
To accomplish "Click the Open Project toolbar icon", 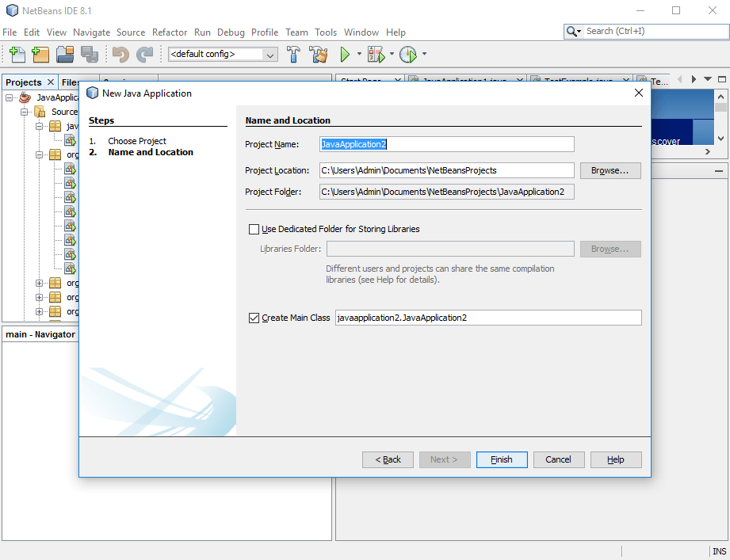I will pyautogui.click(x=65, y=55).
